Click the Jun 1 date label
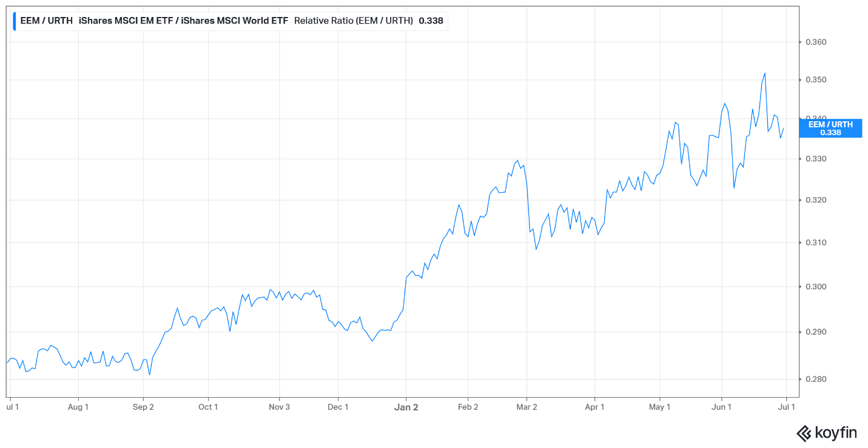This screenshot has width=868, height=448. (721, 407)
